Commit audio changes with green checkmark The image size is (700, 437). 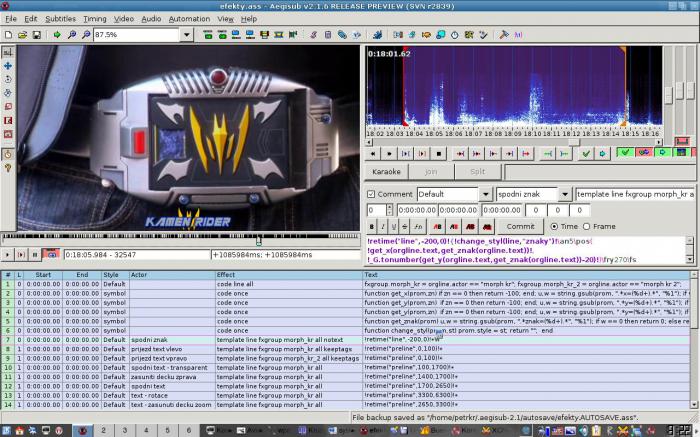[586, 154]
